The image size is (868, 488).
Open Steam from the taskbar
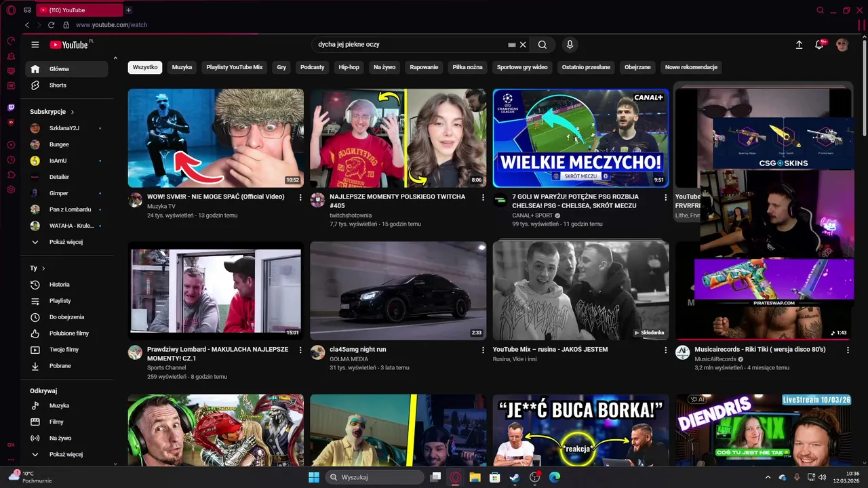coord(515,477)
